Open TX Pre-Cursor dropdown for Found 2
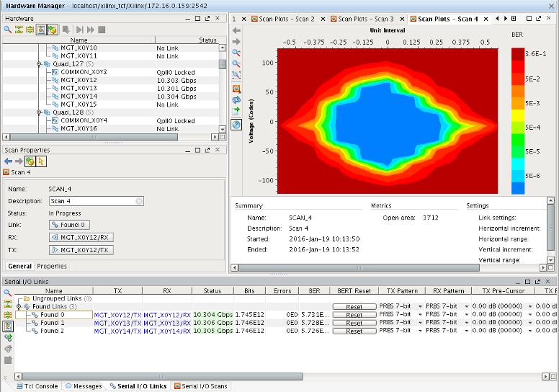The image size is (559, 392). coord(530,331)
